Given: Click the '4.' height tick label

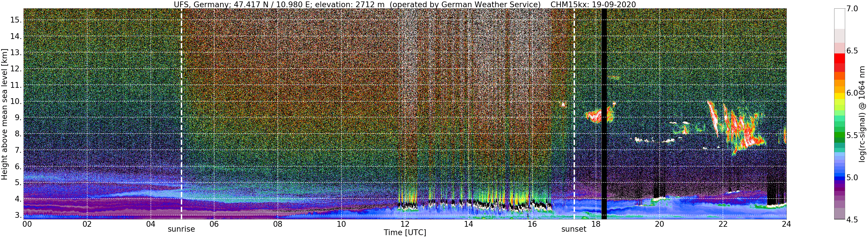Looking at the screenshot, I should click(18, 199).
